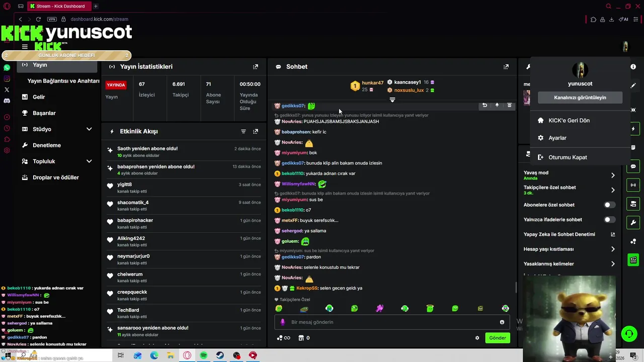The width and height of the screenshot is (644, 362).
Task: Open the gift shop icon with 0
Action: point(304,338)
